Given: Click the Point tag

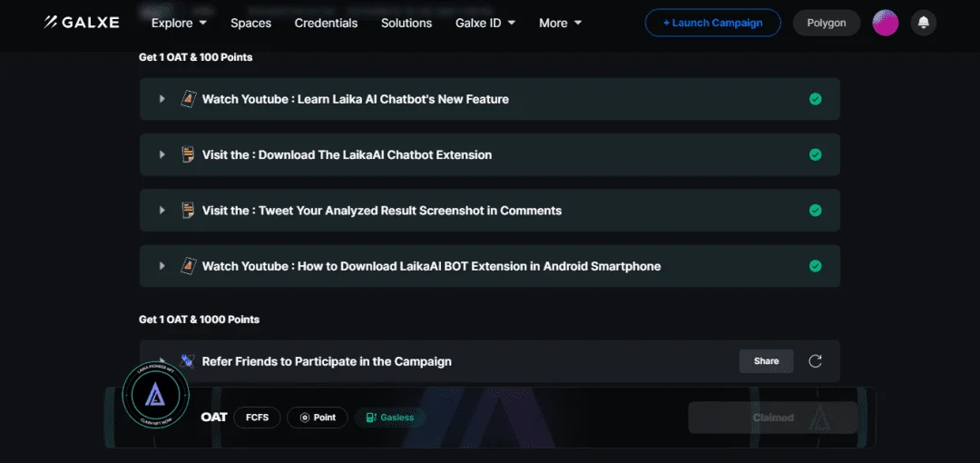Looking at the screenshot, I should click(x=318, y=418).
